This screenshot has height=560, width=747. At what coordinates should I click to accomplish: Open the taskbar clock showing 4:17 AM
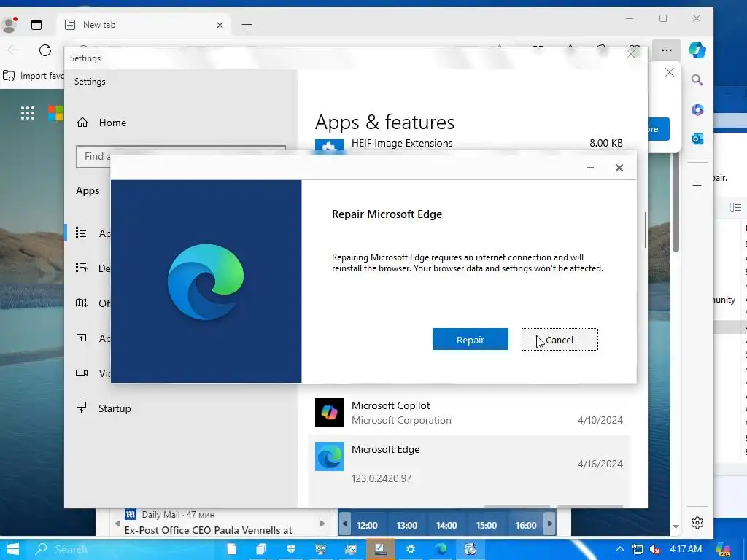point(686,548)
